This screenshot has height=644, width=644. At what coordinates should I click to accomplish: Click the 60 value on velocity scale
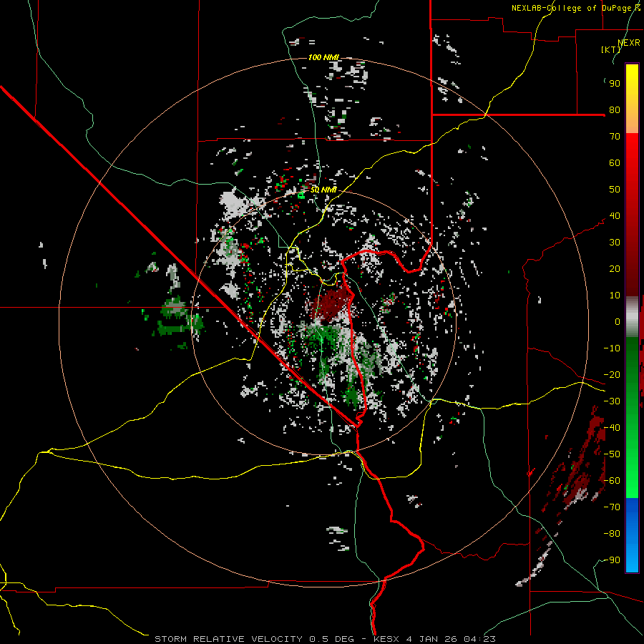pos(615,162)
